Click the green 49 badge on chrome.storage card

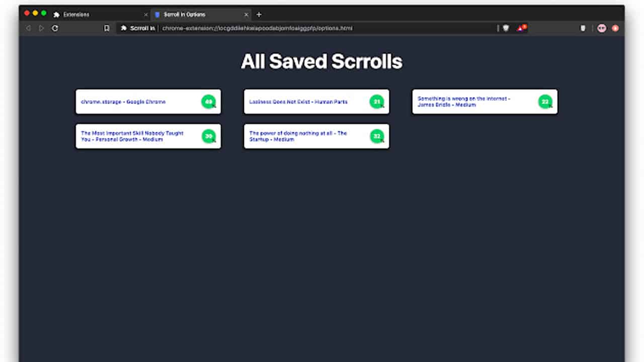pyautogui.click(x=208, y=102)
